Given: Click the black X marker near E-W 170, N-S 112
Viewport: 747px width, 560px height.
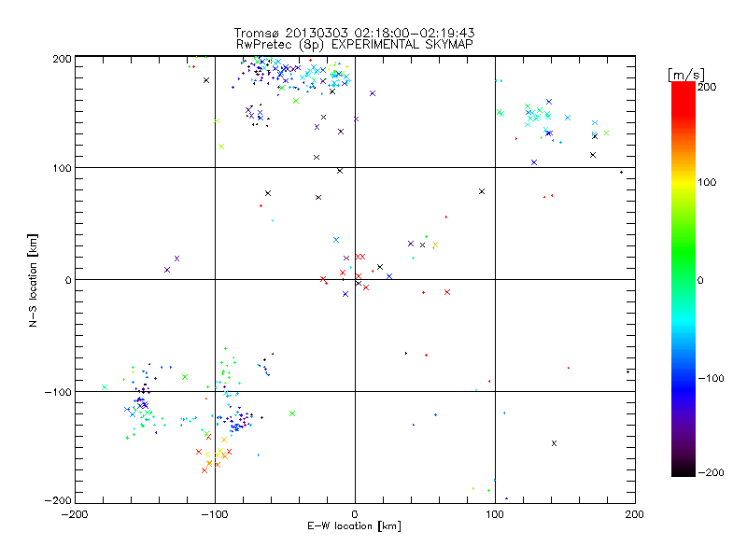Looking at the screenshot, I should [593, 155].
